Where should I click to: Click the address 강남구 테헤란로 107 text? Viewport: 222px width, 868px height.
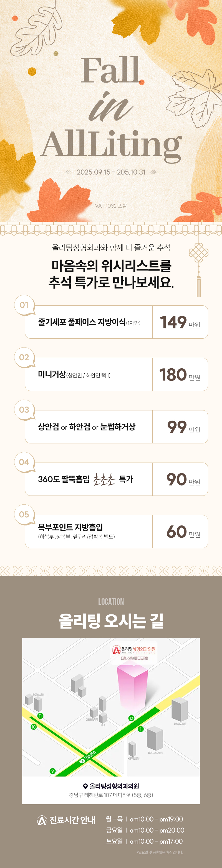point(111,795)
